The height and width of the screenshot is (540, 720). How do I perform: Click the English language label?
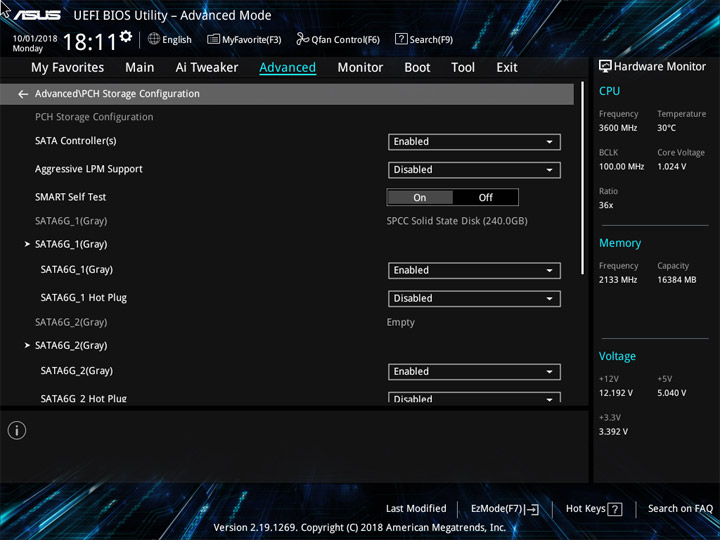tap(177, 40)
